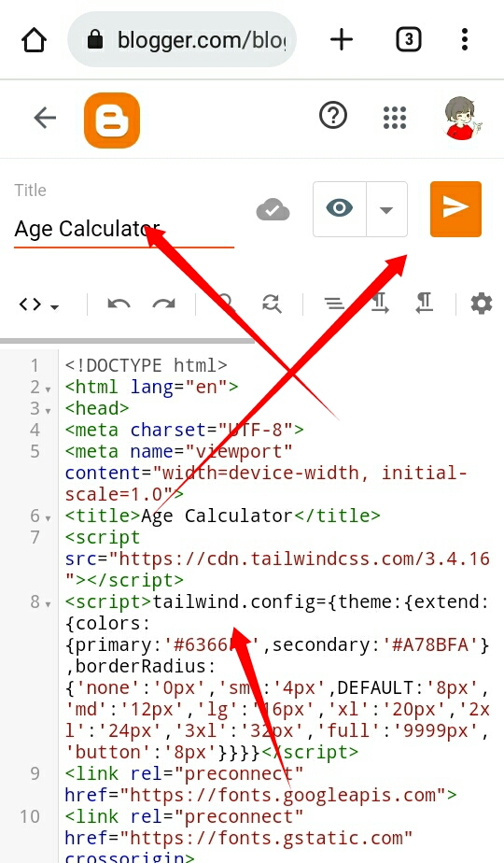Collapse the title tag on line 6
The image size is (504, 863).
48,518
